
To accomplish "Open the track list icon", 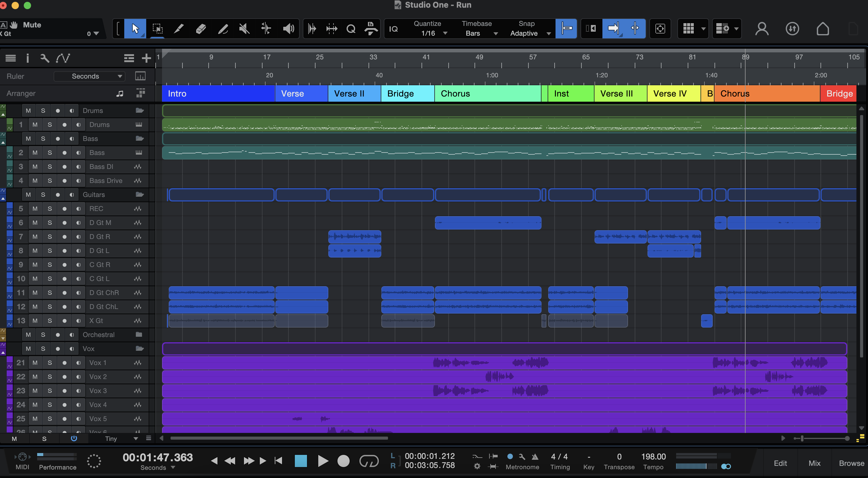I will (x=11, y=58).
